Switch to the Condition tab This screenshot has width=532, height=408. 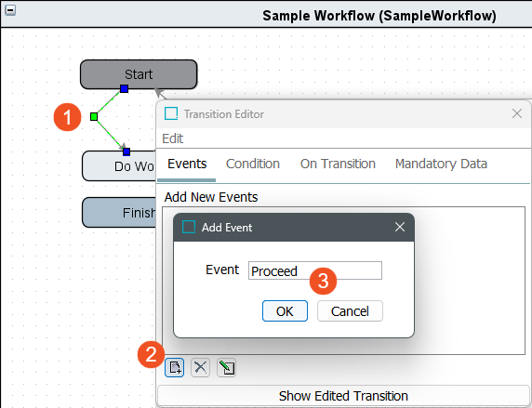click(253, 164)
